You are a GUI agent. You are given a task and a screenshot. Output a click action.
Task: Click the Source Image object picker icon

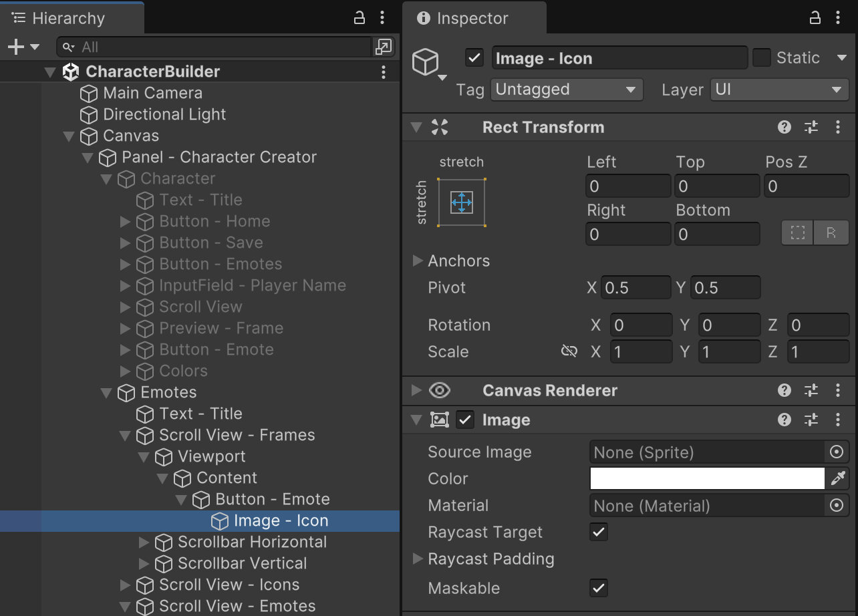coord(836,452)
